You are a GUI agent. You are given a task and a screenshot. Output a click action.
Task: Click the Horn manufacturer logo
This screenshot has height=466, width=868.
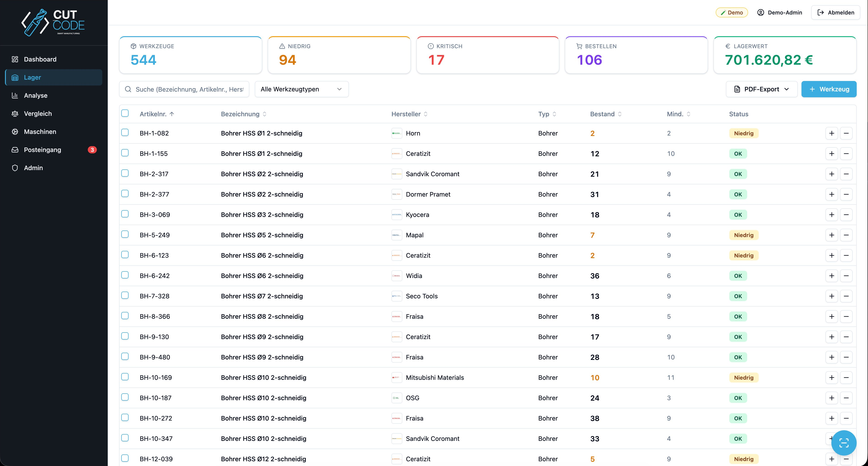pyautogui.click(x=397, y=133)
